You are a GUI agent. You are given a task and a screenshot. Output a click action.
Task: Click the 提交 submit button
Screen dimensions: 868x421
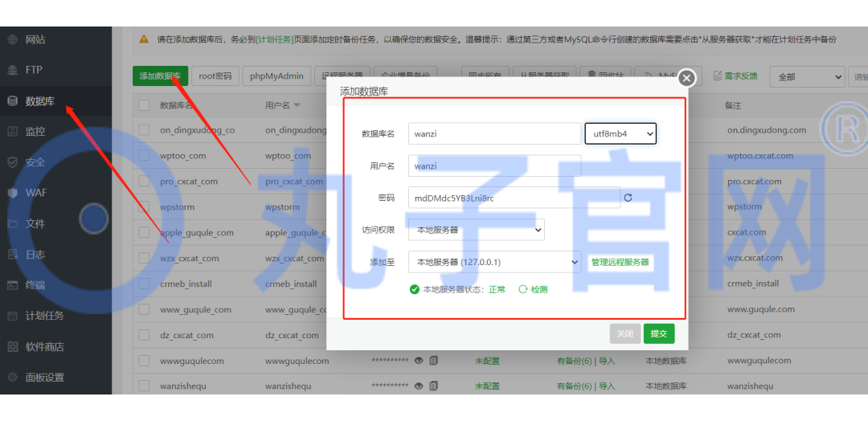point(659,333)
